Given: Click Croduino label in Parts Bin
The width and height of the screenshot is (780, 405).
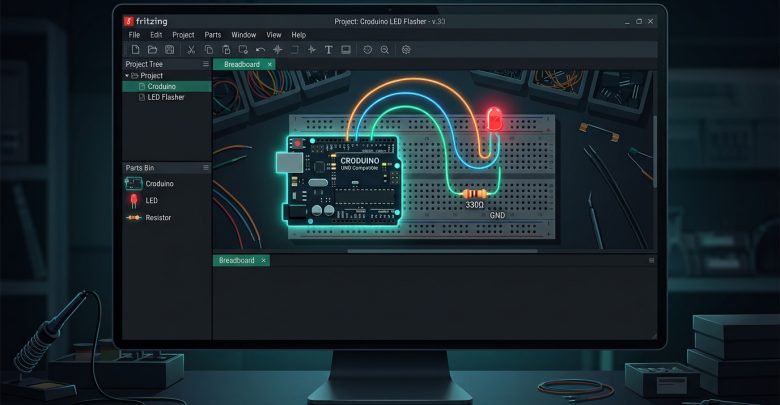Looking at the screenshot, I should (160, 184).
